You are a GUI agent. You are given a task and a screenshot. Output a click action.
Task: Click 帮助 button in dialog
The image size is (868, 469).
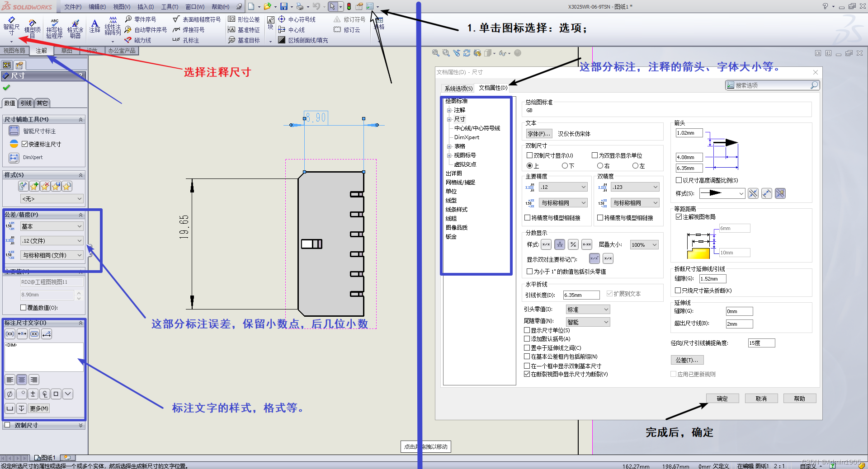click(x=800, y=398)
